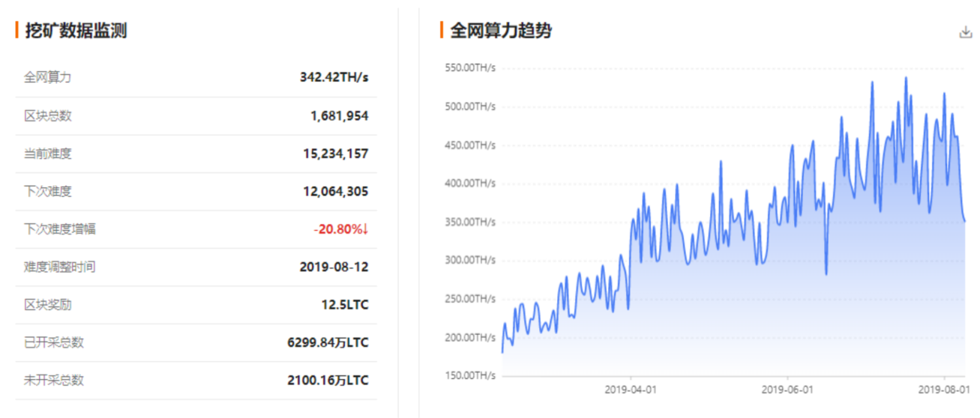Click the chart download icon
980x418 pixels.
(x=965, y=32)
